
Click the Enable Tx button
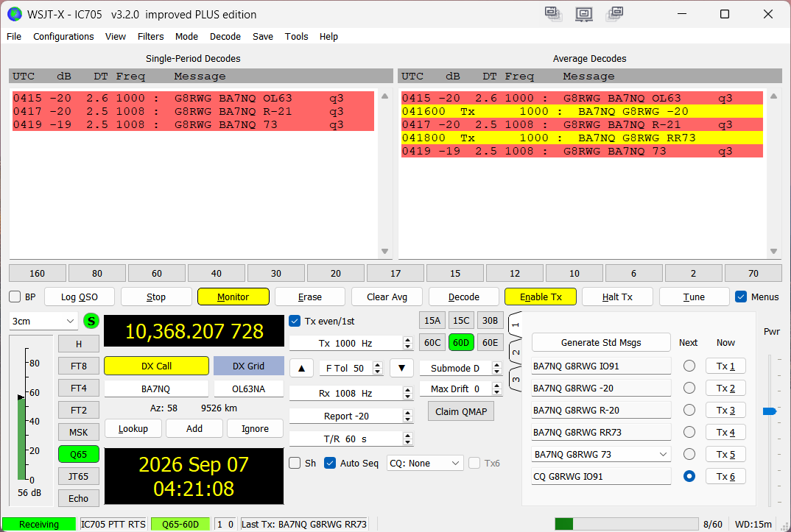click(541, 297)
